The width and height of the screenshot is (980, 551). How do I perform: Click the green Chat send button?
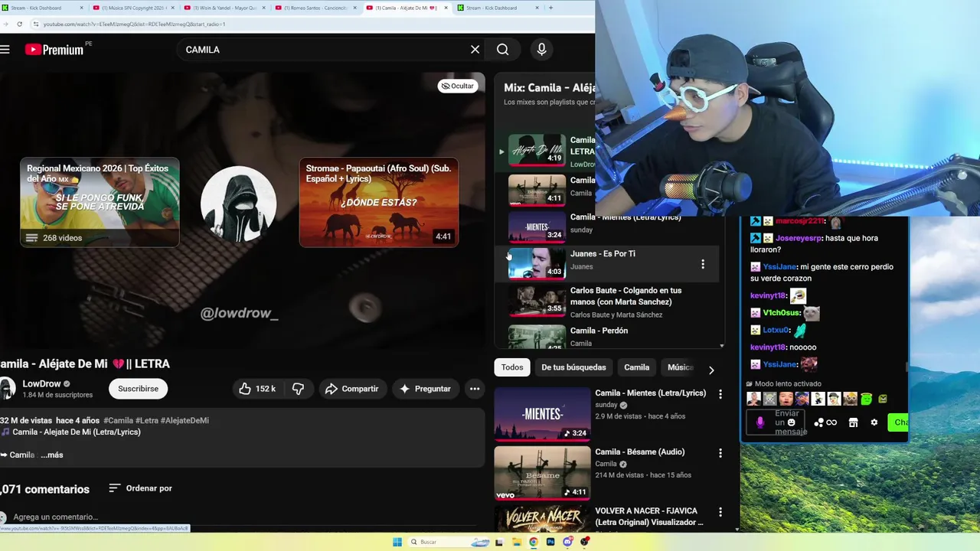coord(898,422)
